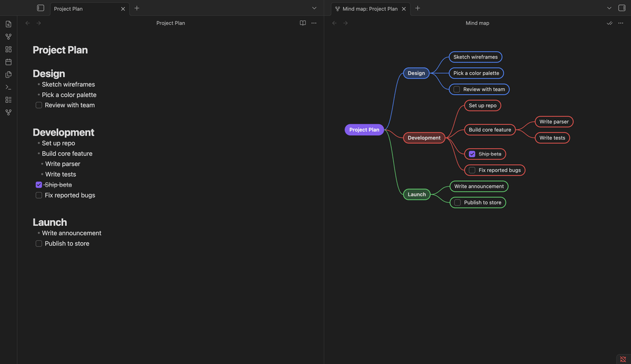
Task: Click 'Sketch wireframes' bullet in the note
Action: (68, 85)
